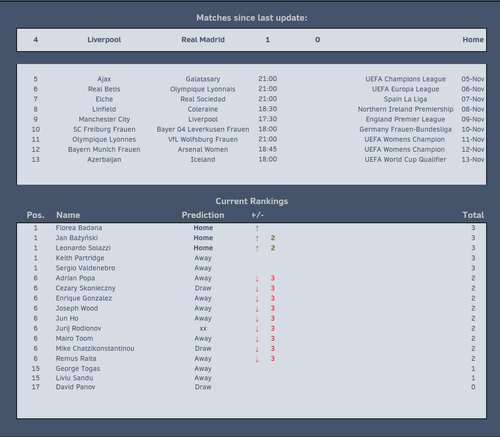Viewport: 500px width, 437px height.
Task: Click the Pos. column header
Action: point(36,215)
